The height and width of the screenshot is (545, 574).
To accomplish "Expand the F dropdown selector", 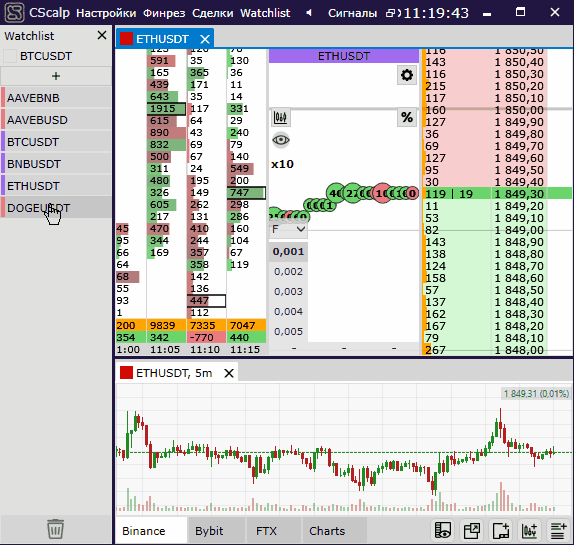I will pyautogui.click(x=288, y=229).
